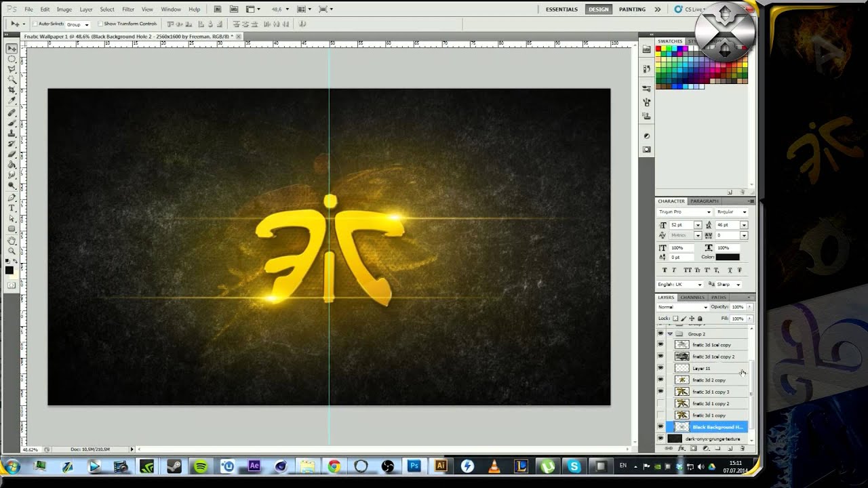Screen dimensions: 868x488
Task: Open the layer blend mode Normal dropdown
Action: pyautogui.click(x=683, y=307)
